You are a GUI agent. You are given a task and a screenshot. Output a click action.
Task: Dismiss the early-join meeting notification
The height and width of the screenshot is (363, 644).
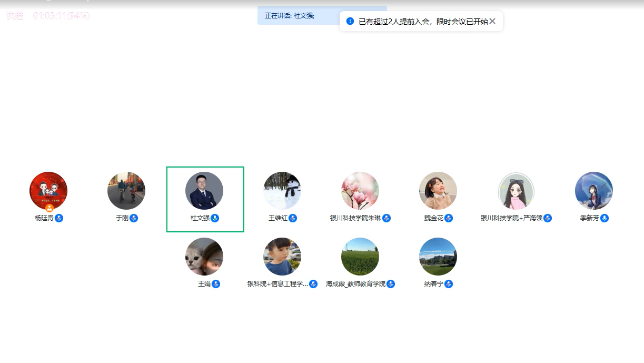(x=492, y=21)
